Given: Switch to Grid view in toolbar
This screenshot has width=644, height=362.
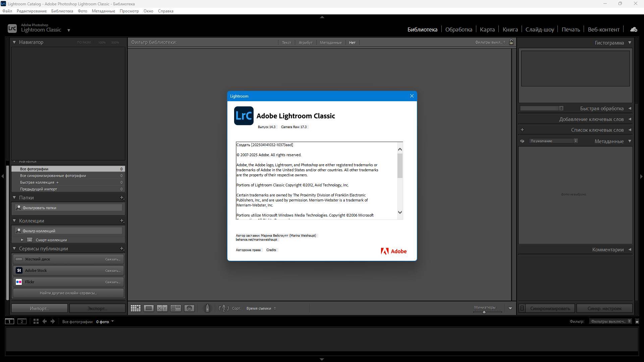Looking at the screenshot, I should point(136,308).
